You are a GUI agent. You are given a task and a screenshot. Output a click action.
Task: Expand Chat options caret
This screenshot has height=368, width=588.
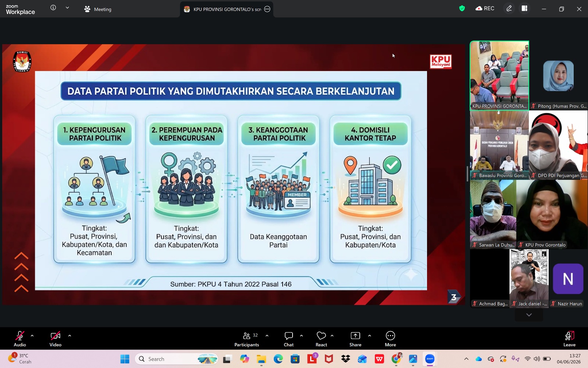pyautogui.click(x=301, y=336)
